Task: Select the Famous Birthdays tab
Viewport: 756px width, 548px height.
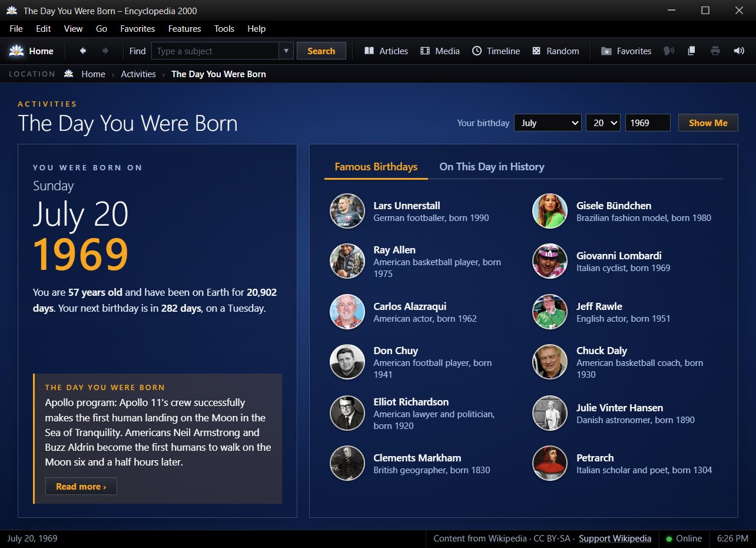Action: (376, 167)
